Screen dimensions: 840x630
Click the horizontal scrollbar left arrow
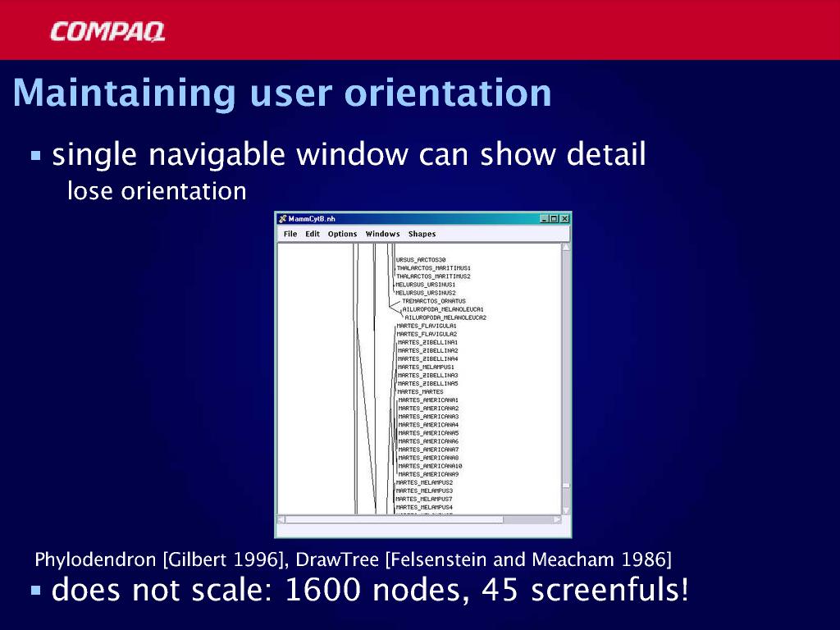coord(281,519)
